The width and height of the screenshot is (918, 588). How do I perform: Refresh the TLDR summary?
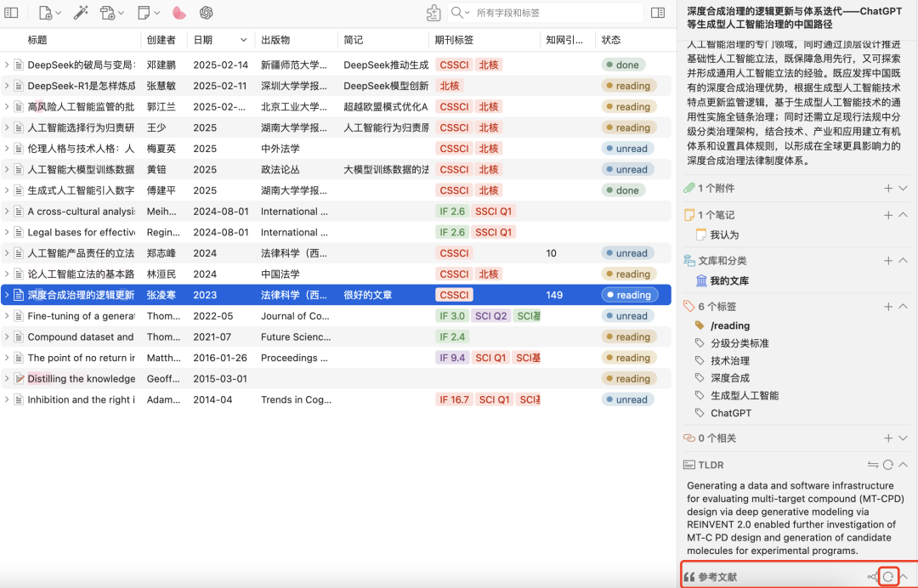click(888, 465)
